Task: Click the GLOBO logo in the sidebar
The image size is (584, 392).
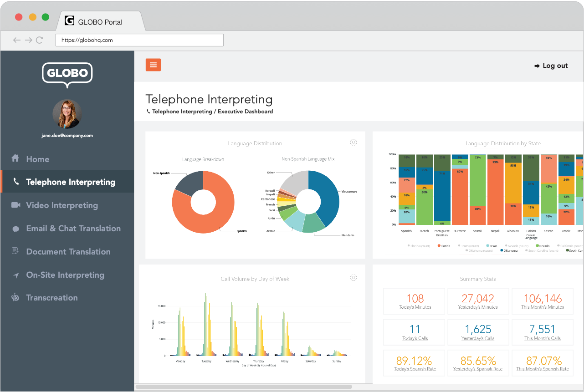Action: 67,75
